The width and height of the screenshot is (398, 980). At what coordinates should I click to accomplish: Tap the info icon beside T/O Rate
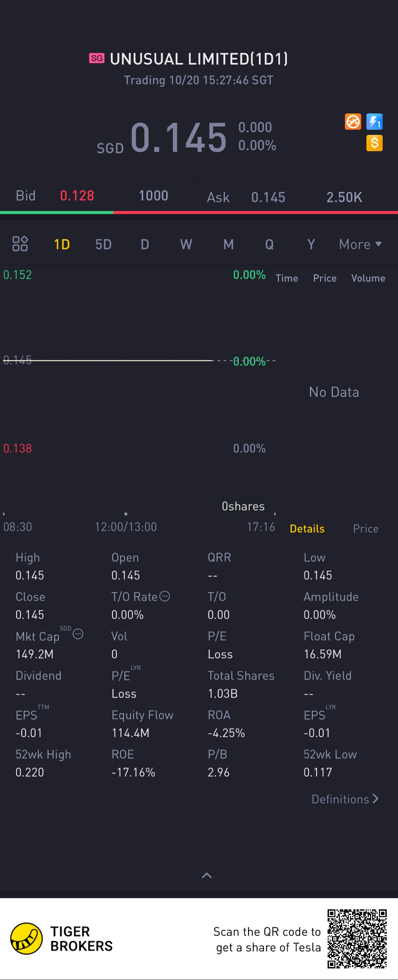[165, 596]
